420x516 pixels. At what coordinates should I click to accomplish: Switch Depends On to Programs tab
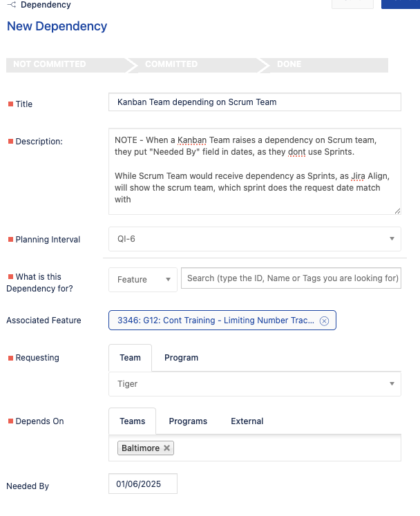point(188,421)
